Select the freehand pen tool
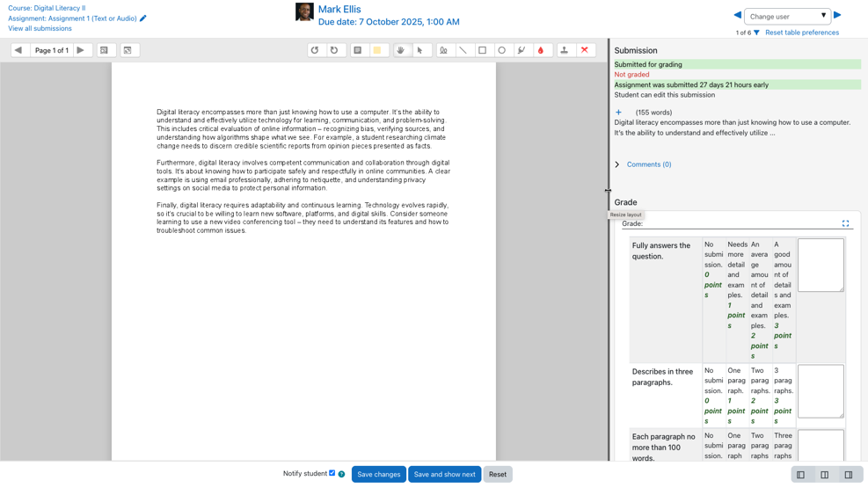The image size is (868, 488). pos(443,50)
